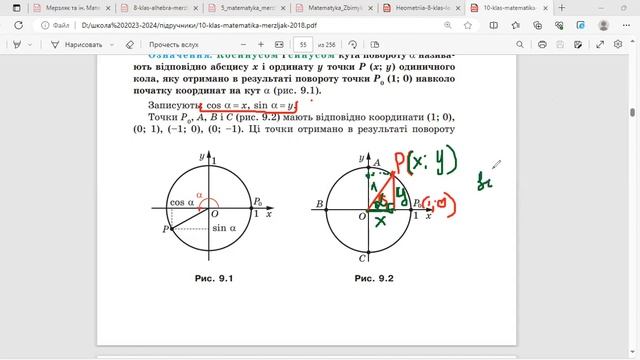View file info icon in address bar
Screen dimensions: 640x360
45,25
